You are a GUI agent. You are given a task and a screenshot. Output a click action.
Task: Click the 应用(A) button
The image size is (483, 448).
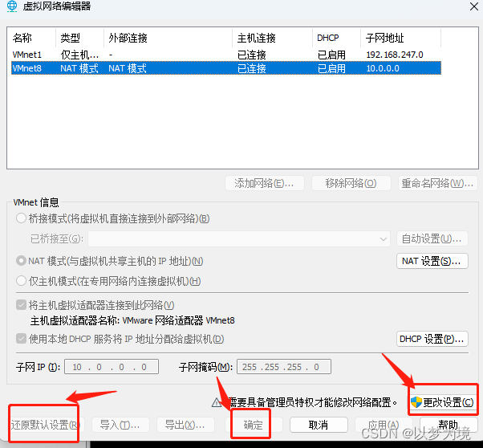tap(384, 425)
